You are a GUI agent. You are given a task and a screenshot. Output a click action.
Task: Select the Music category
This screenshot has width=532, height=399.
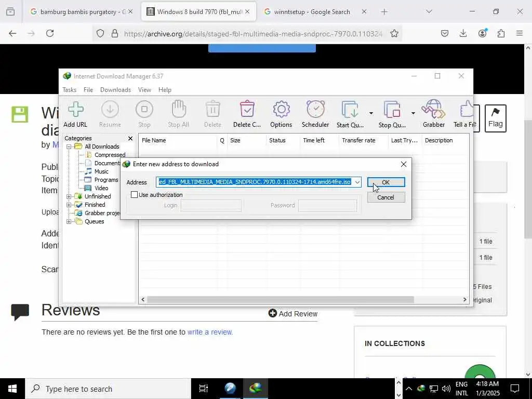(x=101, y=171)
